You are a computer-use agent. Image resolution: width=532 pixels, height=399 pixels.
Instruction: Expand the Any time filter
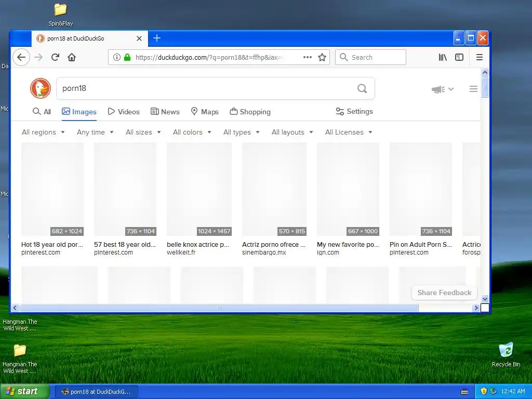pyautogui.click(x=95, y=132)
